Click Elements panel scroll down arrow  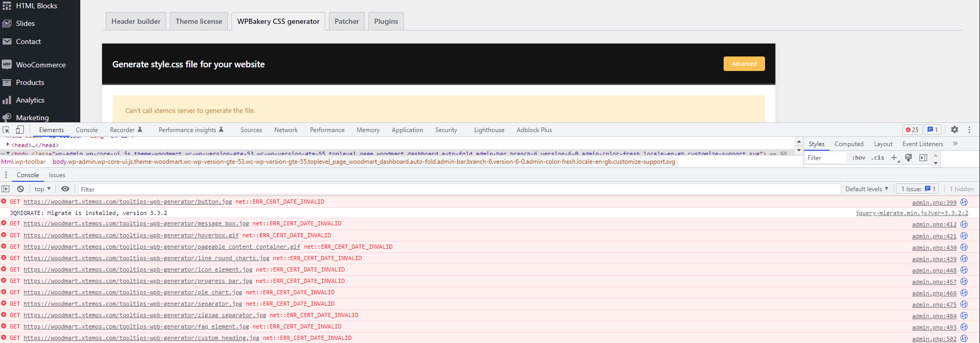799,150
